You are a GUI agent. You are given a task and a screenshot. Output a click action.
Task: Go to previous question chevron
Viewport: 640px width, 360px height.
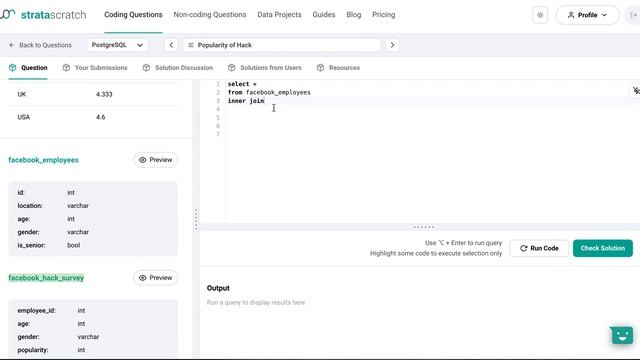point(171,45)
